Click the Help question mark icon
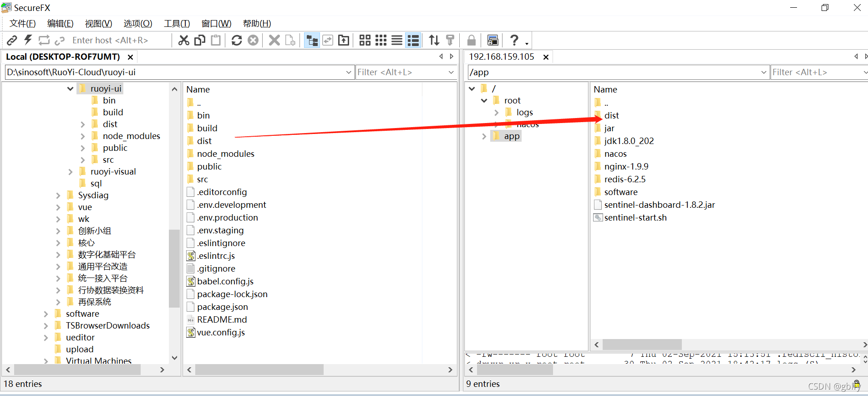Screen dimensions: 868x396 514,40
